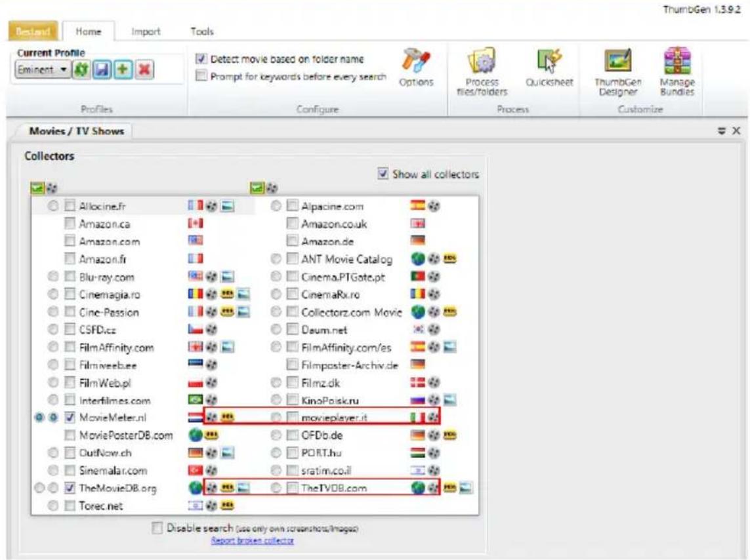
Task: Add new profile with green plus icon
Action: [123, 70]
